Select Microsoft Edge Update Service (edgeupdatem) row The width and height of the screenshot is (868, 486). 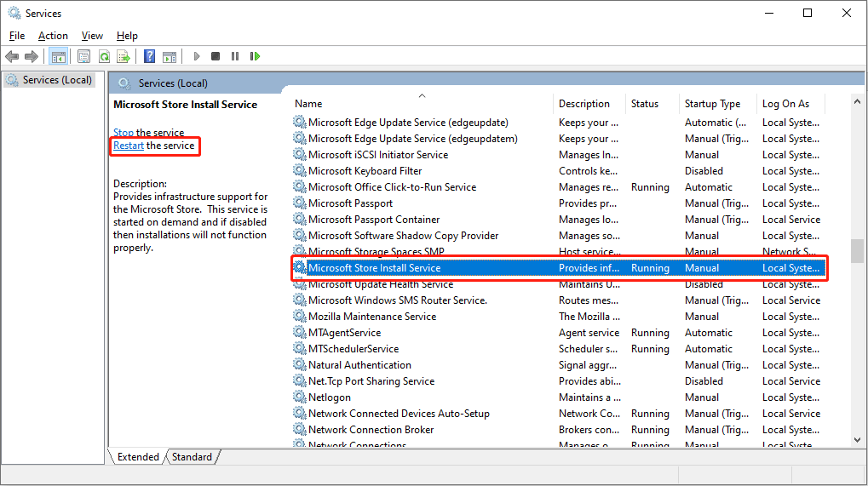tap(559, 138)
